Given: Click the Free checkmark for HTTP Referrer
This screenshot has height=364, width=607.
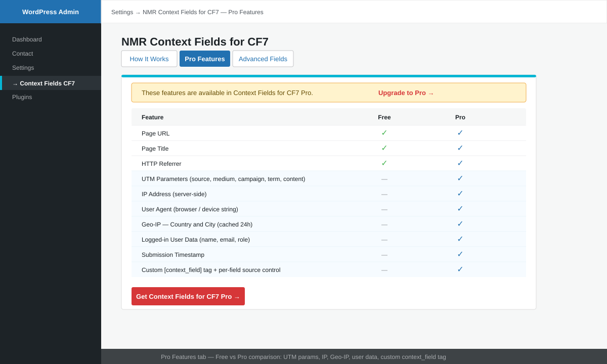Looking at the screenshot, I should [x=384, y=163].
